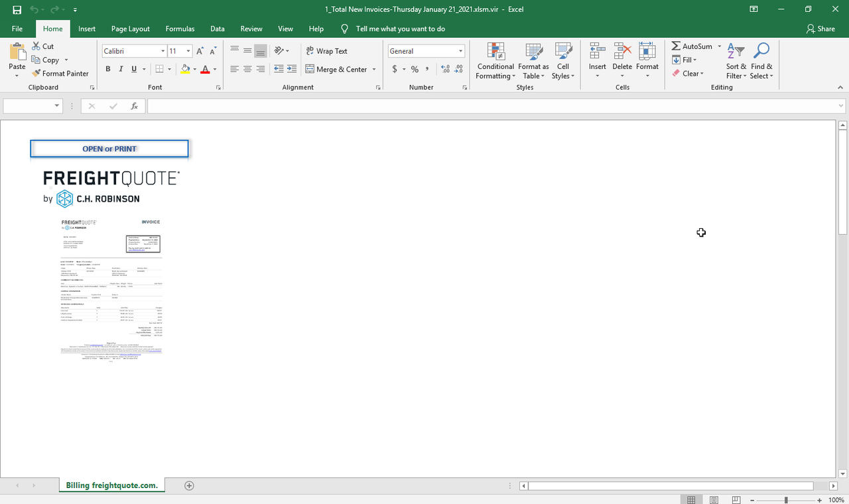This screenshot has height=504, width=849.
Task: Toggle bottom align for cell text
Action: point(261,50)
